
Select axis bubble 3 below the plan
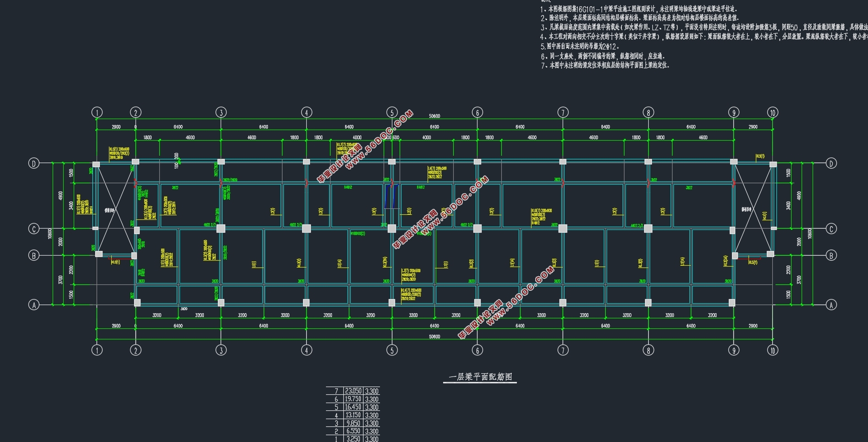(x=221, y=350)
